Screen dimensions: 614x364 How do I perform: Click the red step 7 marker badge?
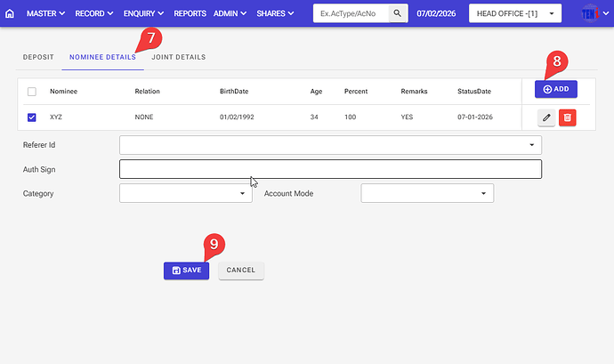pos(150,38)
